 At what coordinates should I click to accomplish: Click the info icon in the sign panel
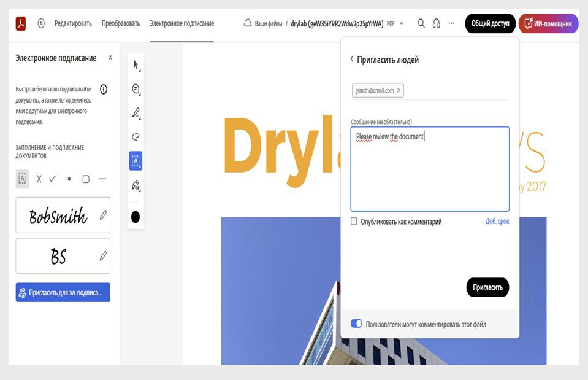click(104, 89)
